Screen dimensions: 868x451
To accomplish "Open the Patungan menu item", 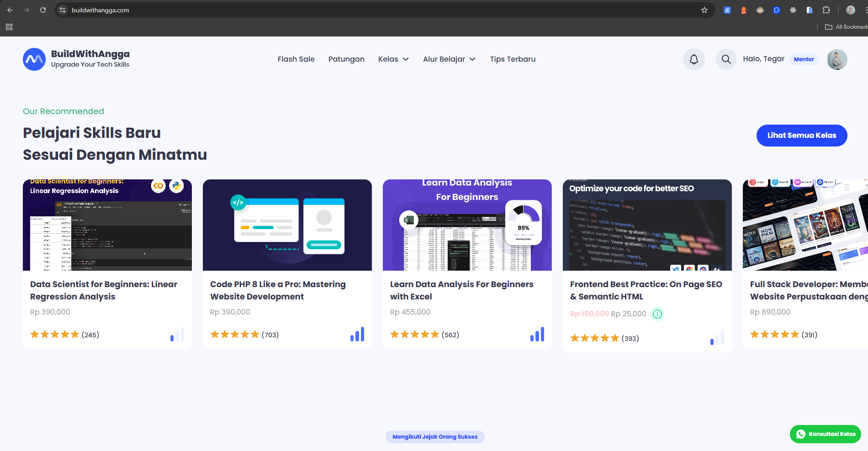I will coord(346,59).
